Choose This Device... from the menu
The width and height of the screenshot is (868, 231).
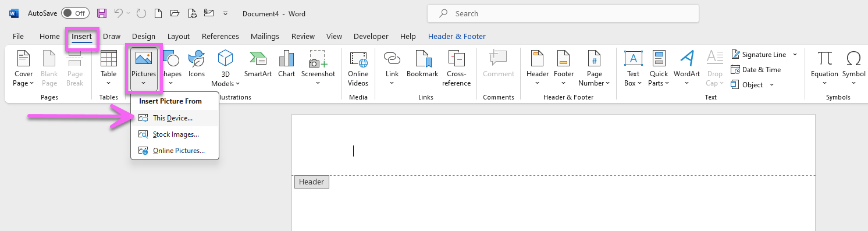pos(175,118)
